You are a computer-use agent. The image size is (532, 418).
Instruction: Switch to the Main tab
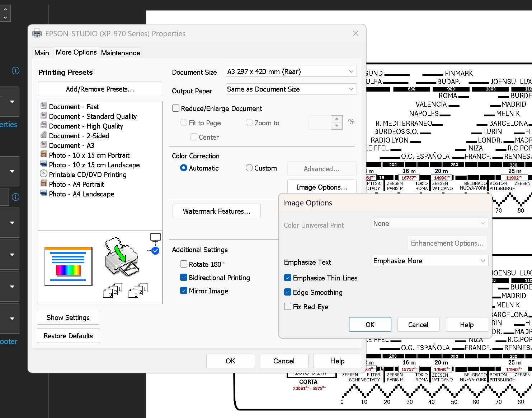(42, 53)
